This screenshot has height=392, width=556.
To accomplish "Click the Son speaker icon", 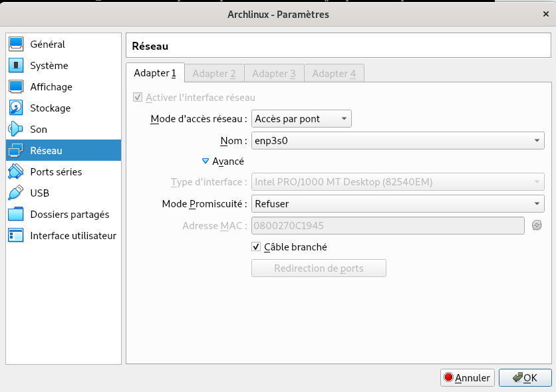I will click(16, 130).
